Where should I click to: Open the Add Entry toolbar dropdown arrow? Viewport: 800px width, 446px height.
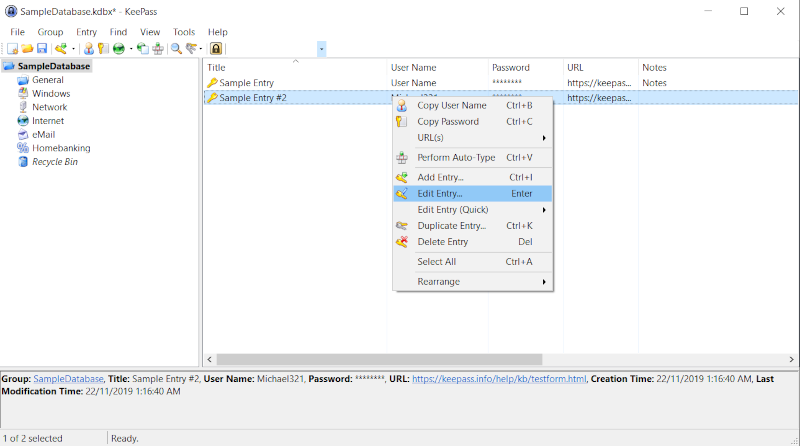(x=73, y=49)
